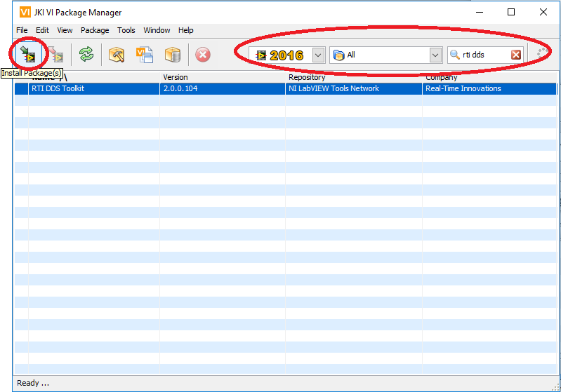The height and width of the screenshot is (392, 561).
Task: Open the Package menu
Action: tap(95, 30)
